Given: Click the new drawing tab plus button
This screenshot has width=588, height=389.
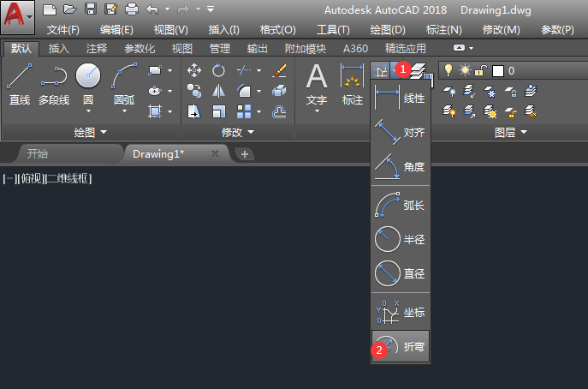Looking at the screenshot, I should pyautogui.click(x=245, y=154).
